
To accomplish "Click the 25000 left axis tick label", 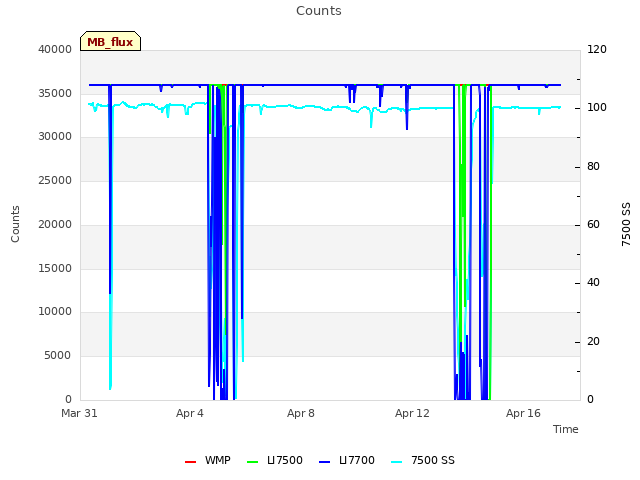I will pyautogui.click(x=55, y=180).
